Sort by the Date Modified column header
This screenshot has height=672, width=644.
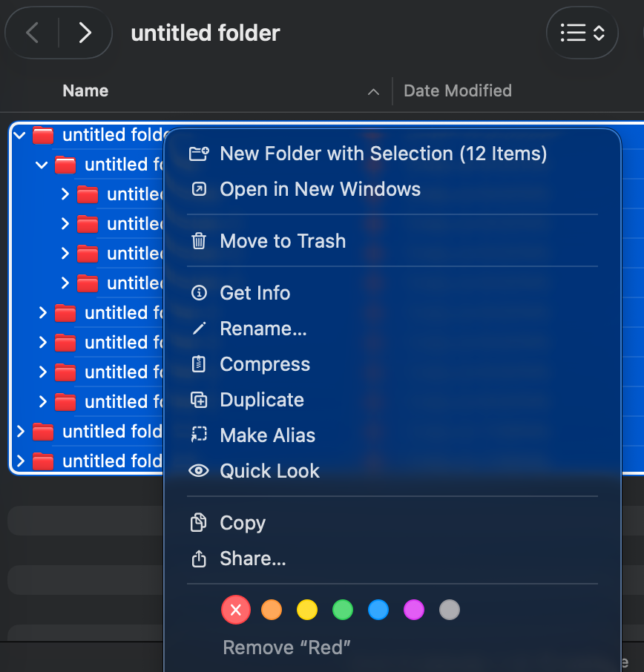(x=458, y=90)
